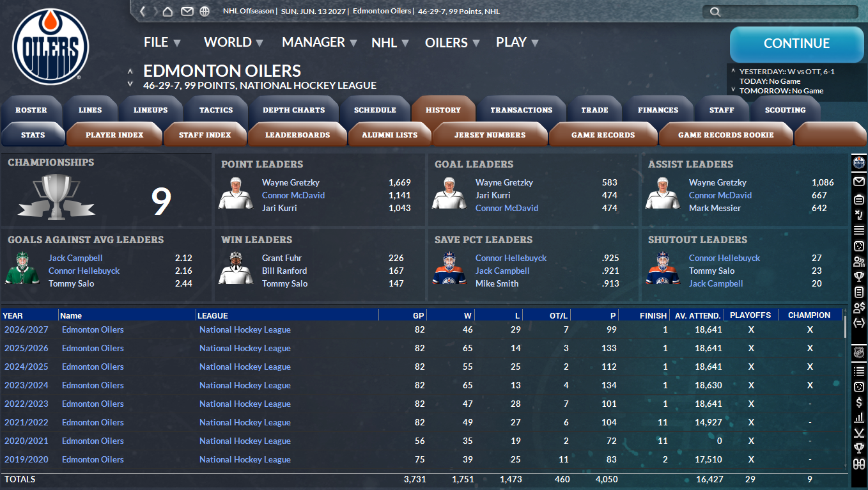Open the WORLD dropdown menu

tap(233, 42)
